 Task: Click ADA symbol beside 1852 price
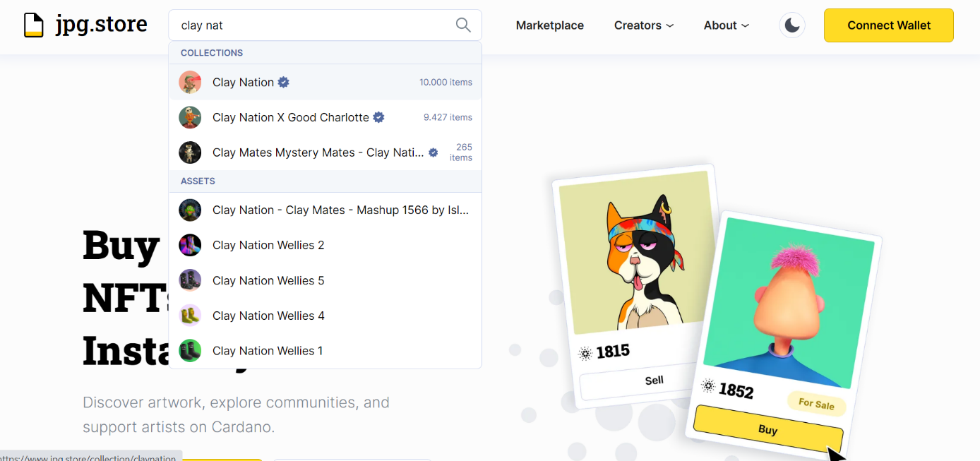pyautogui.click(x=708, y=385)
